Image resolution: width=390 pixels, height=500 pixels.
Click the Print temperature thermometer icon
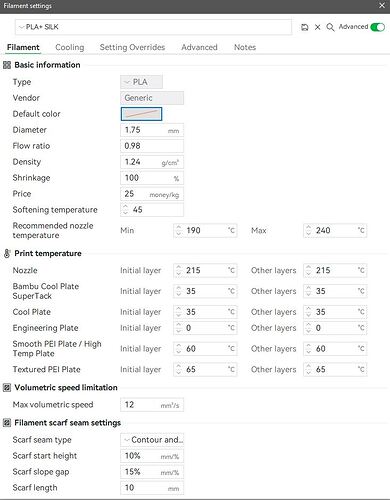(x=7, y=253)
